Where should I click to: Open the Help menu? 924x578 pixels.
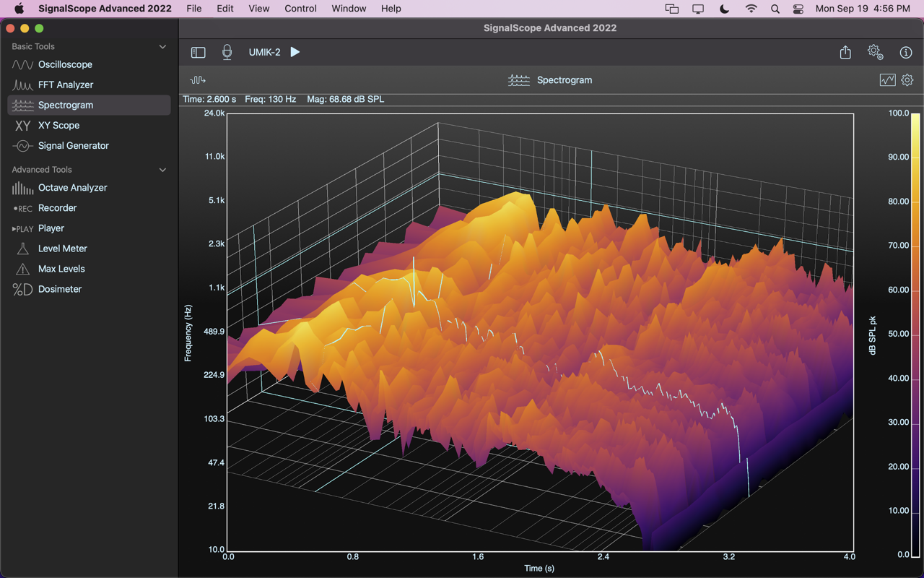(391, 9)
